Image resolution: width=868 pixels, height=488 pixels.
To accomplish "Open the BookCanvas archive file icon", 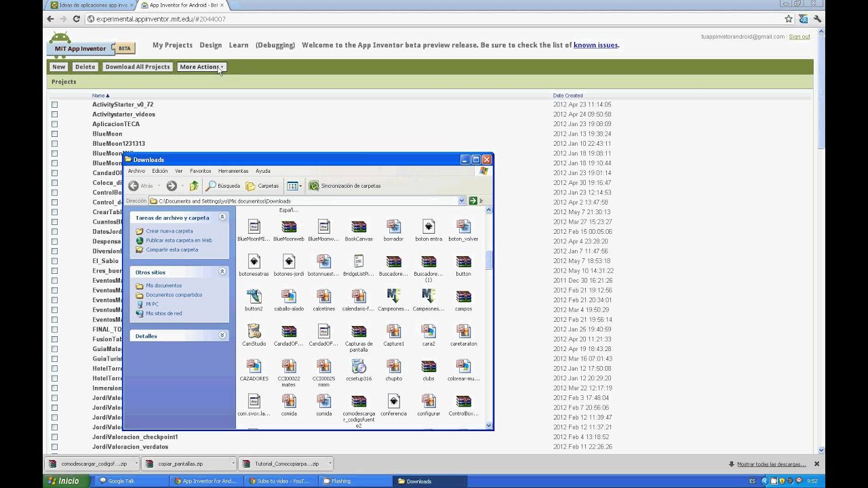I will coord(359,226).
